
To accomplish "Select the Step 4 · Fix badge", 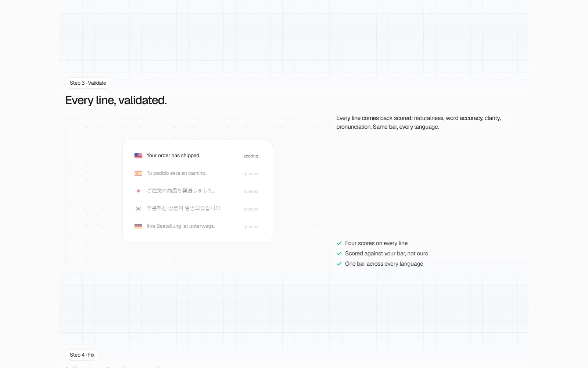I will pos(82,355).
